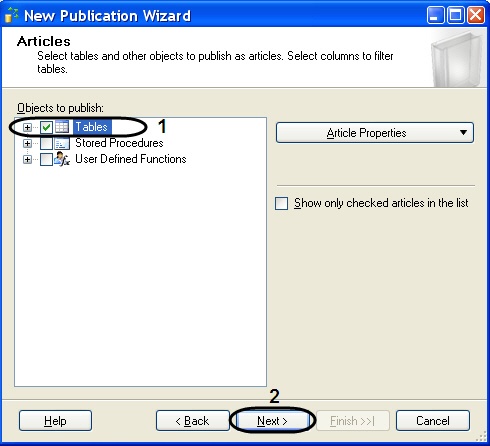Click the Stored Procedures icon
The width and height of the screenshot is (490, 446).
coord(62,143)
